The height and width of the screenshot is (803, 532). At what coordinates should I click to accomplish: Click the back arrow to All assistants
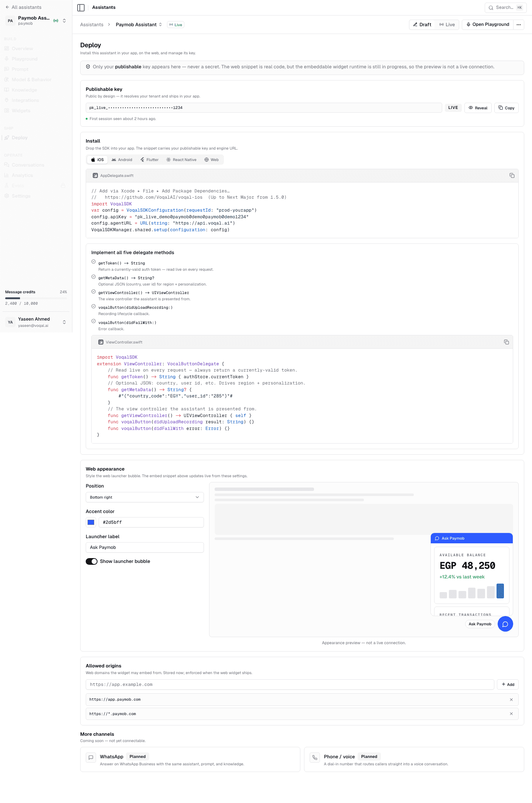(7, 7)
